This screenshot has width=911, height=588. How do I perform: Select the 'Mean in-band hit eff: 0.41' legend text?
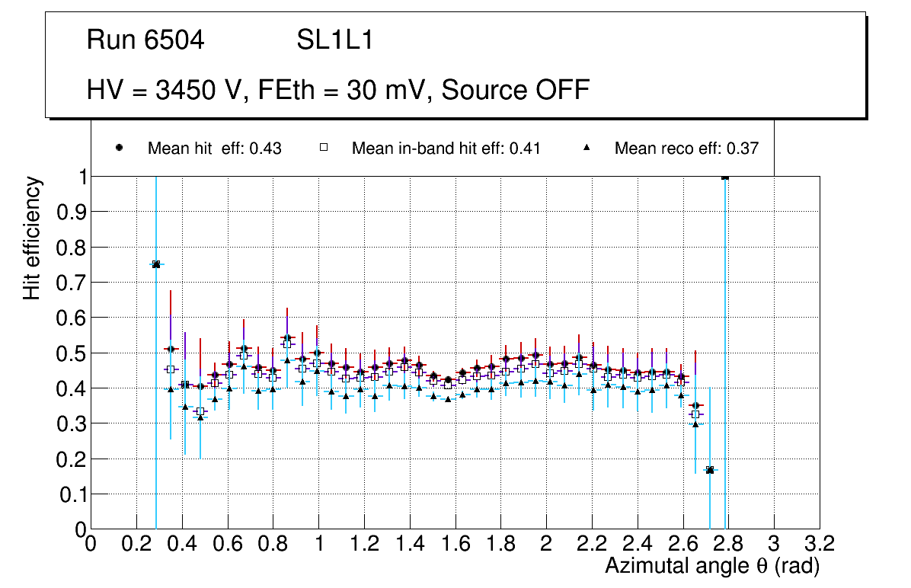446,149
